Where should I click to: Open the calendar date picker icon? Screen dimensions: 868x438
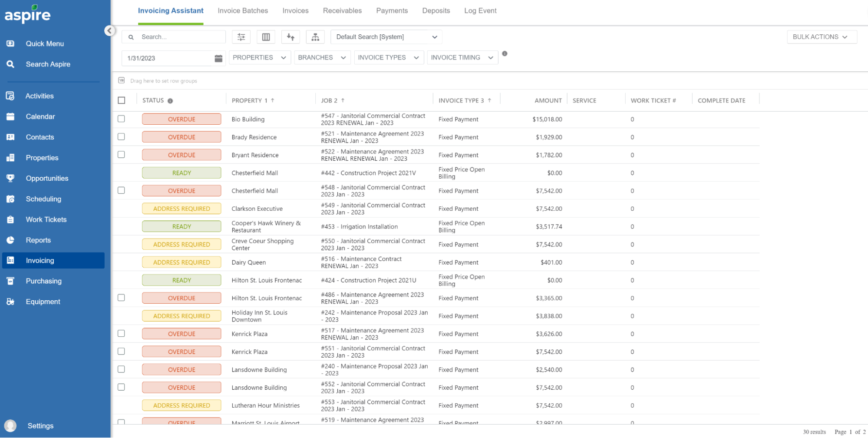[218, 58]
